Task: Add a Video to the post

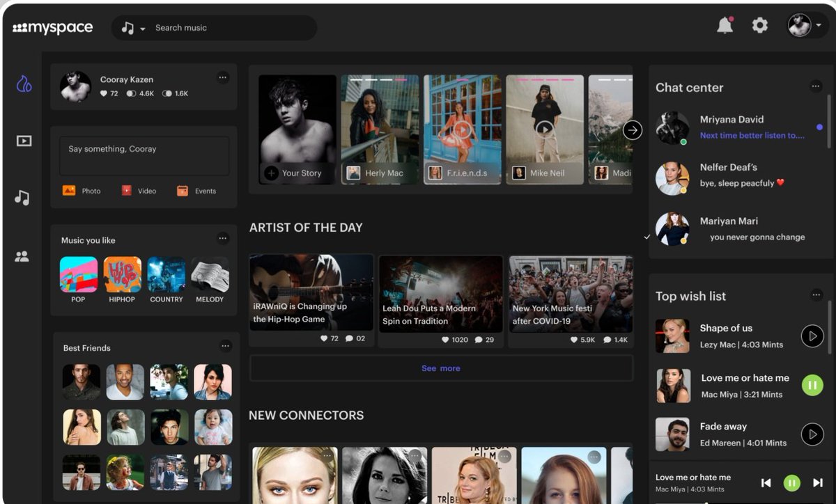Action: click(139, 191)
